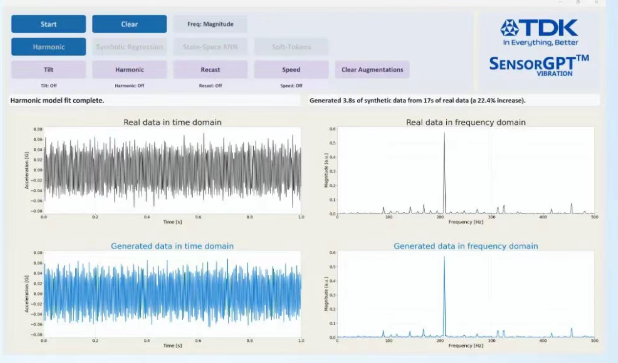Click the real data frequency spectrum plot
The height and width of the screenshot is (363, 618).
(x=466, y=170)
